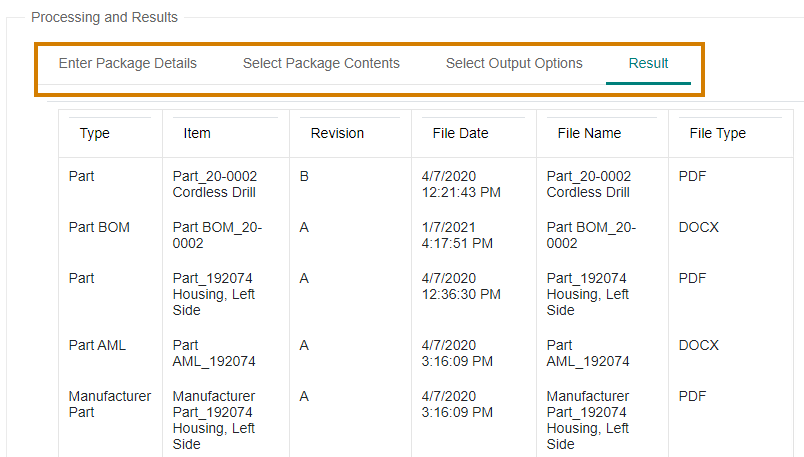Screen dimensions: 804x457
Task: Click the File Date column header
Action: tap(460, 133)
